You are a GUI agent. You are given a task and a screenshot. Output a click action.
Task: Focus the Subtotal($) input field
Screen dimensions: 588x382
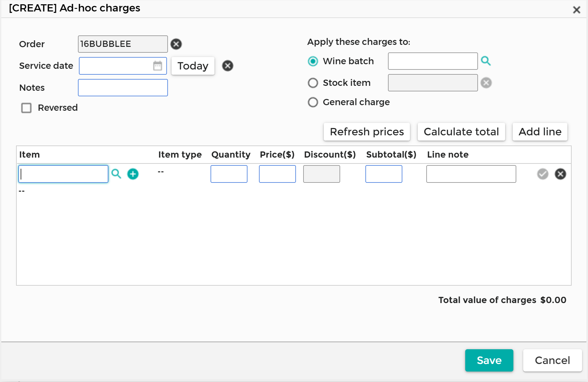point(384,174)
